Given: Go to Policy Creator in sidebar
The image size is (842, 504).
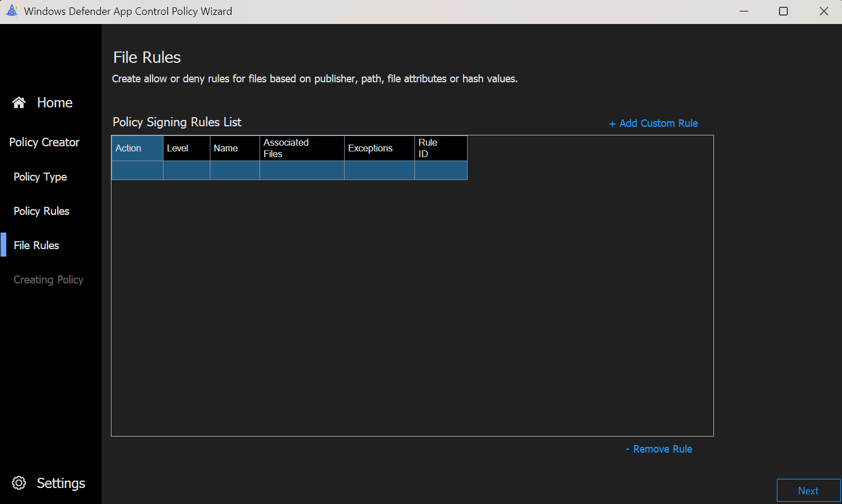Looking at the screenshot, I should pos(44,142).
